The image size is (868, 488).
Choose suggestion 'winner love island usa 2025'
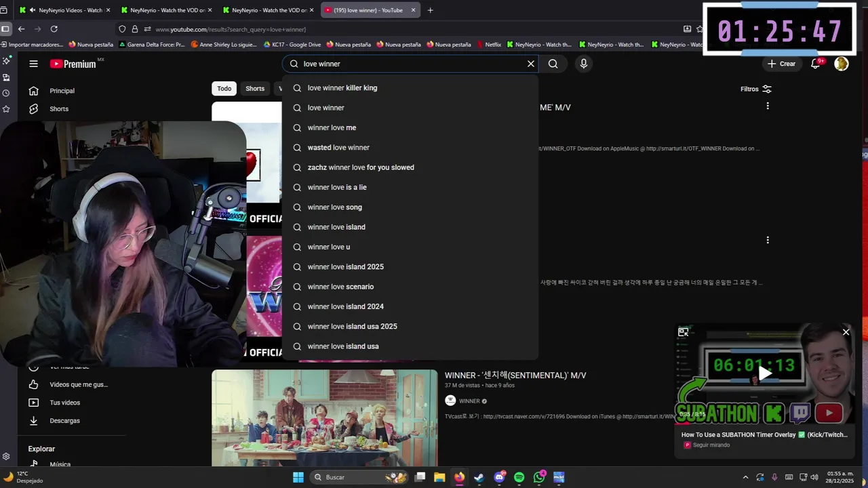[410, 326]
